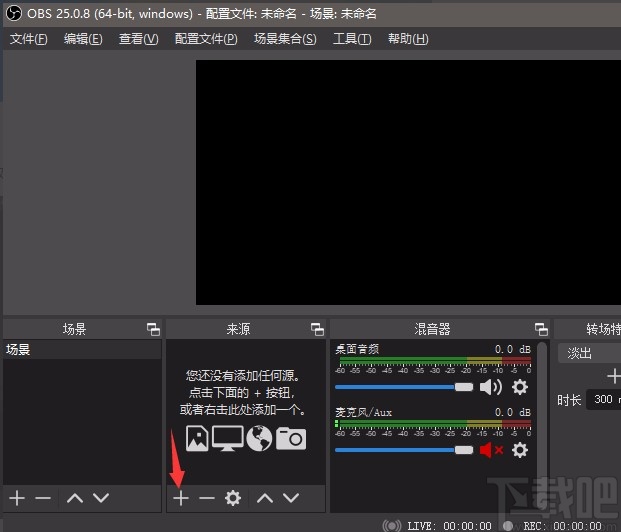Open 桌面音频 settings gear
The image size is (621, 532).
point(520,387)
